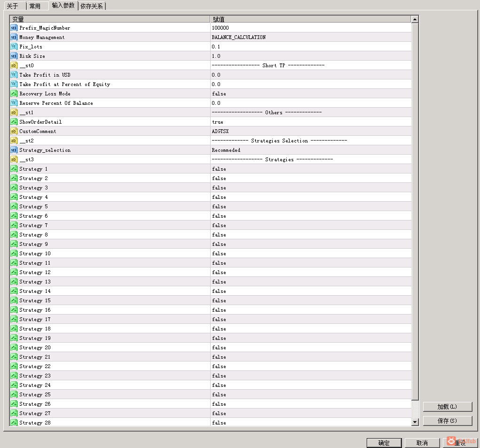This screenshot has height=448, width=480.
Task: Click the bool icon beside Strategy 8
Action: [14, 235]
